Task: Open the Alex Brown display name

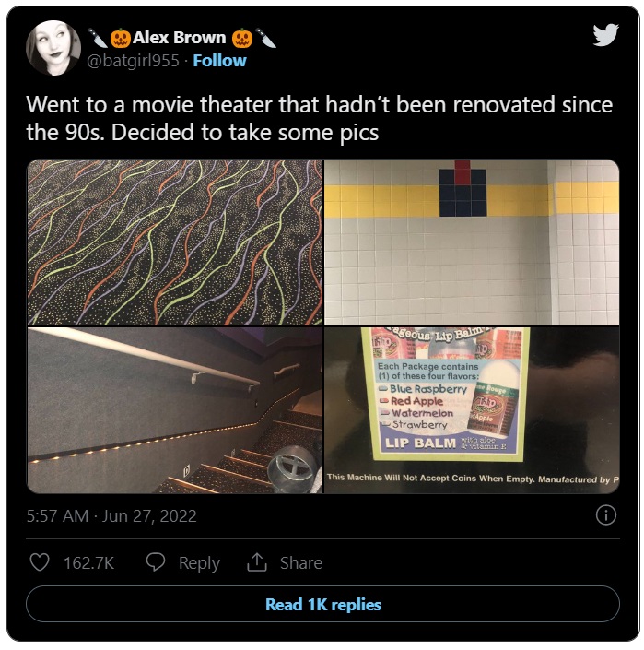Action: pos(179,38)
